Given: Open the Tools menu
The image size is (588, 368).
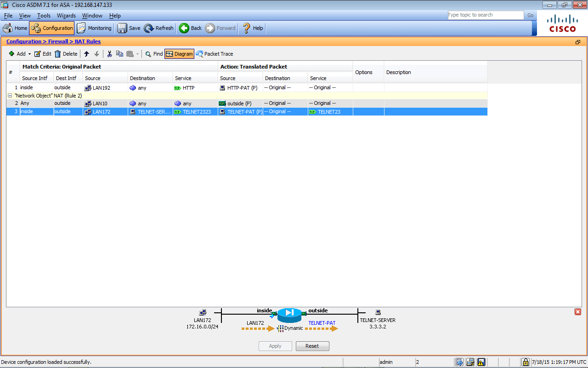Looking at the screenshot, I should point(44,16).
